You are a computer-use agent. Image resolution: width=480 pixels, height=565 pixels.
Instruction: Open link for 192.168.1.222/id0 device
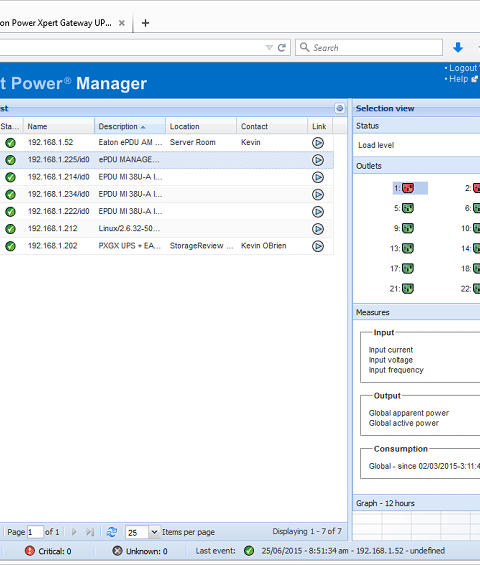[x=317, y=212]
